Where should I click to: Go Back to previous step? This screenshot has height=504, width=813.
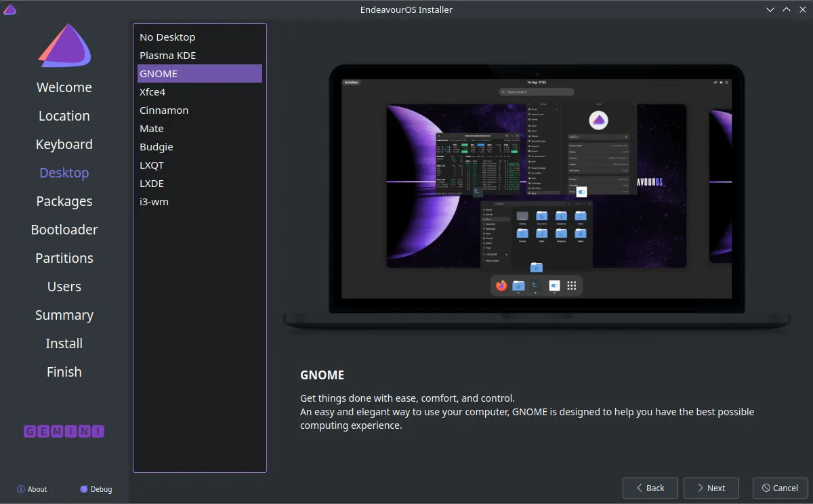click(x=650, y=488)
